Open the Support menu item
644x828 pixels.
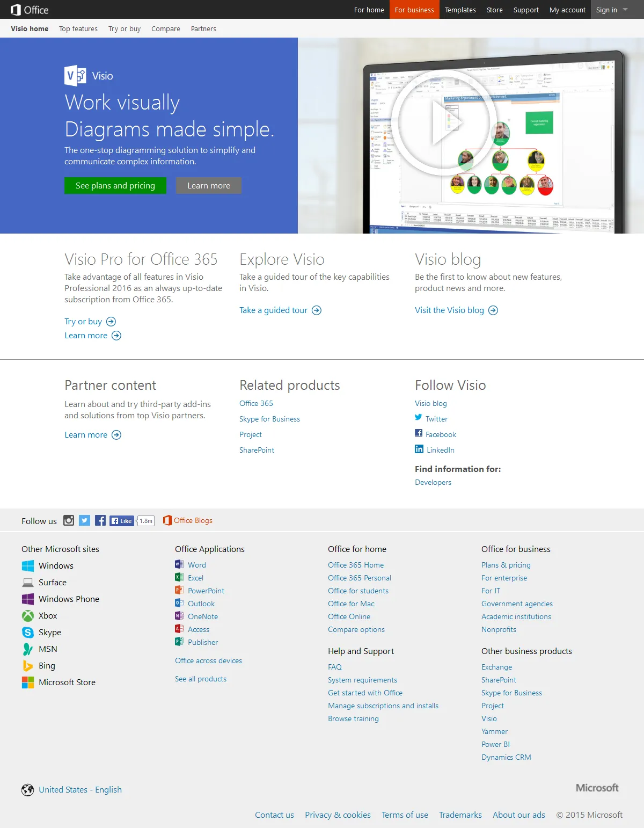[526, 10]
